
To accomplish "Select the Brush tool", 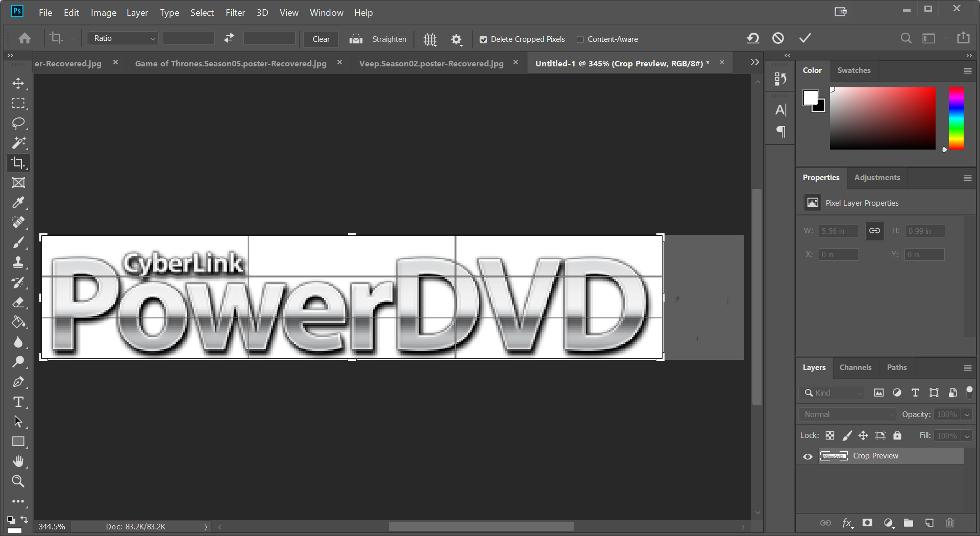I will [18, 242].
